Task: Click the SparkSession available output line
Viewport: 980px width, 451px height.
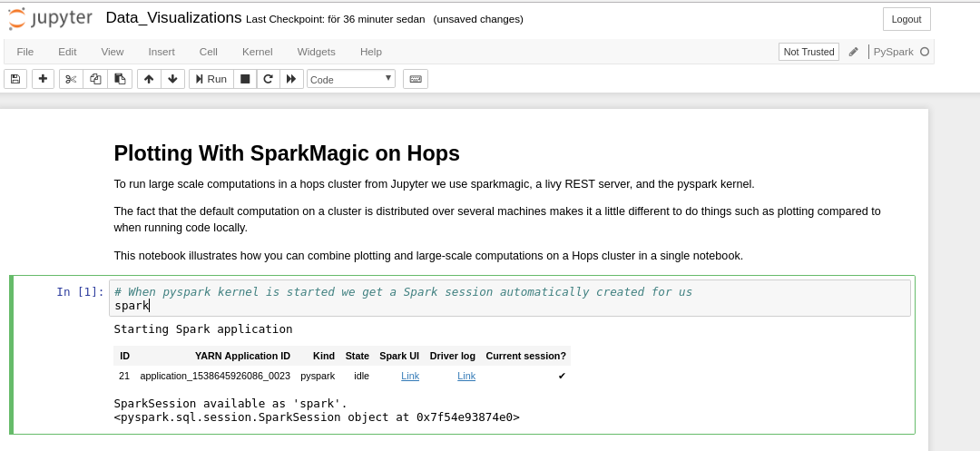Action: point(230,404)
